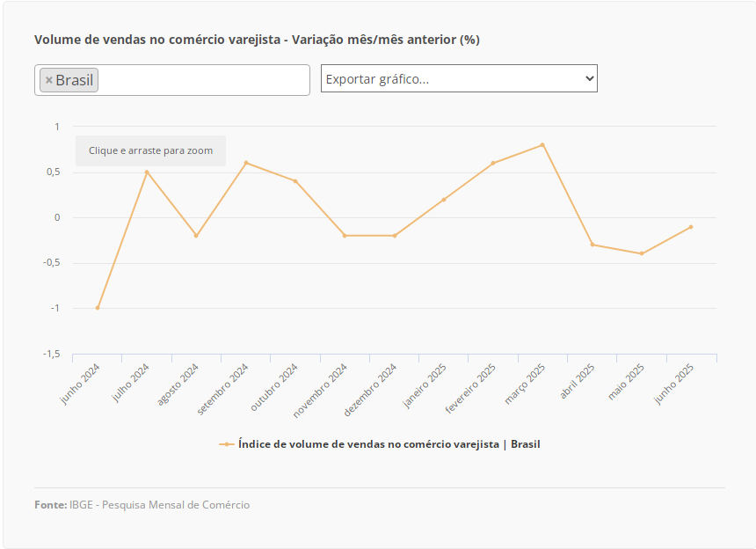Click the outubro 2024 data point
This screenshot has height=549, width=756.
click(x=295, y=181)
